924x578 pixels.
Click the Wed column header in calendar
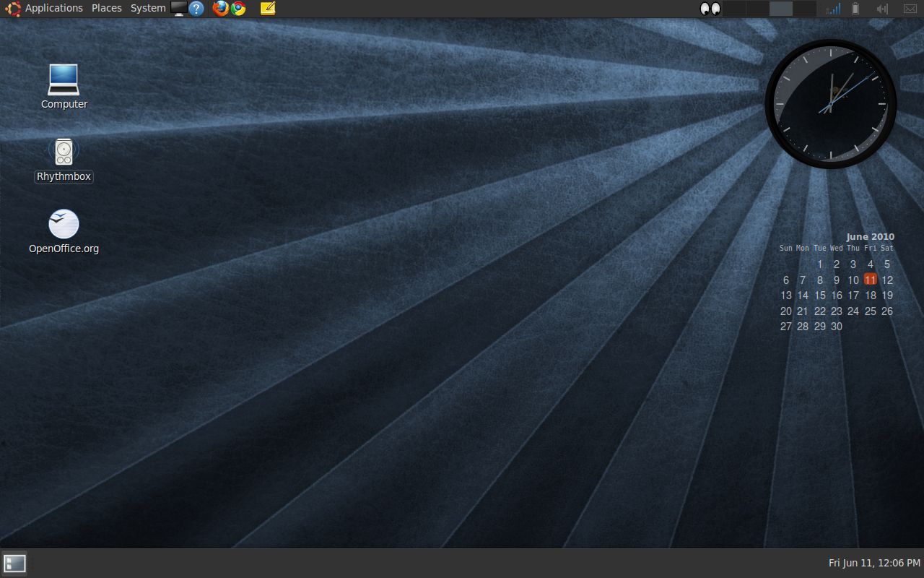[837, 248]
